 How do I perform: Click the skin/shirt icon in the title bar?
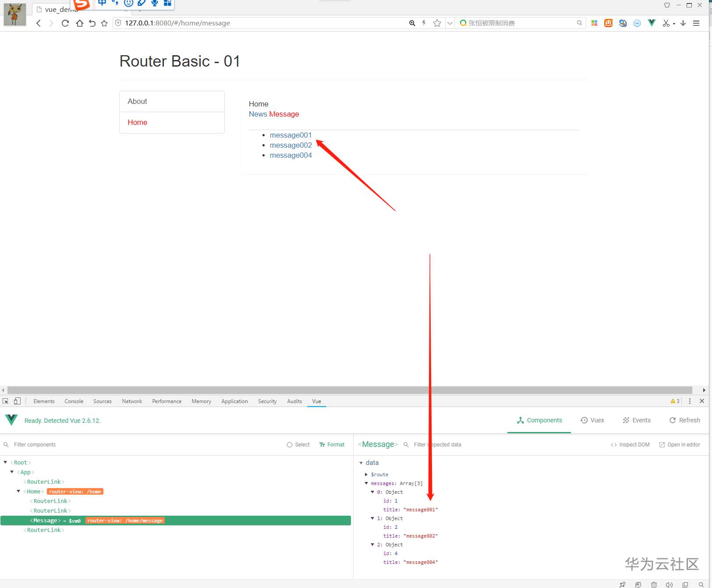pyautogui.click(x=667, y=5)
